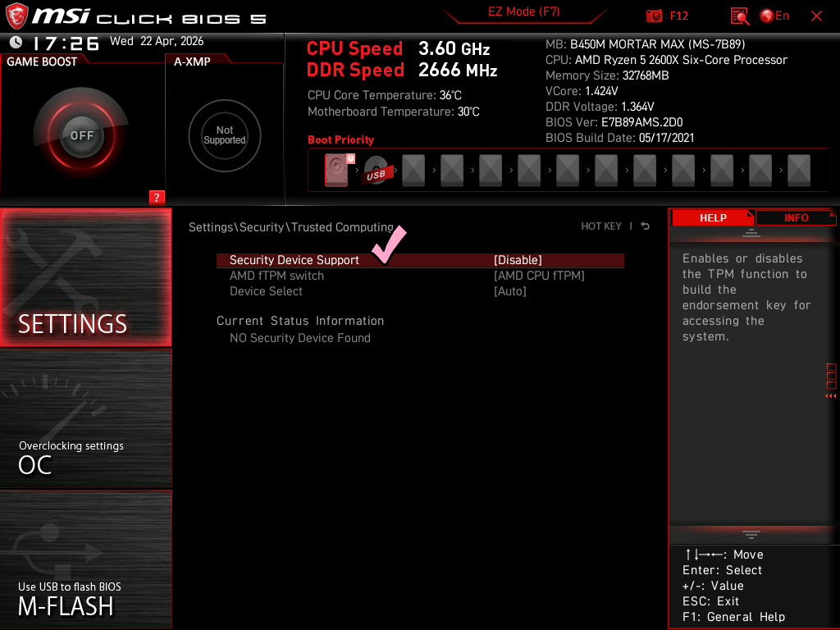
Task: Click the MSI dragon shield logo
Action: (16, 16)
